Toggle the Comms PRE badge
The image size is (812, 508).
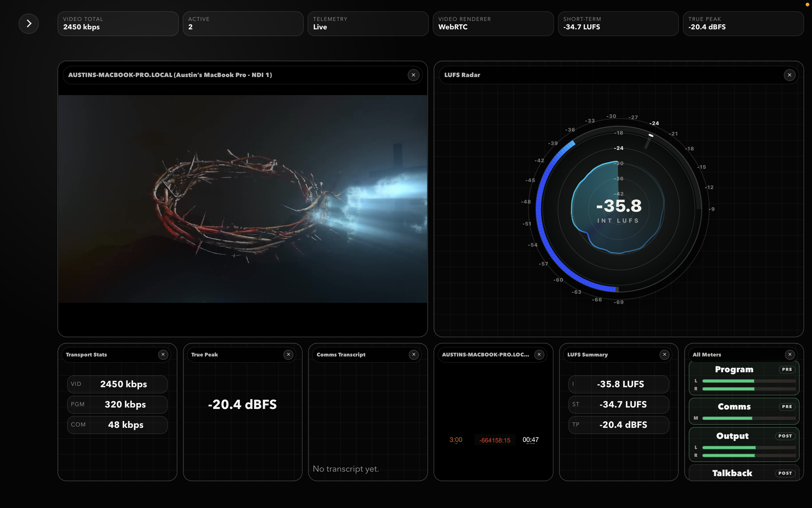click(x=787, y=406)
